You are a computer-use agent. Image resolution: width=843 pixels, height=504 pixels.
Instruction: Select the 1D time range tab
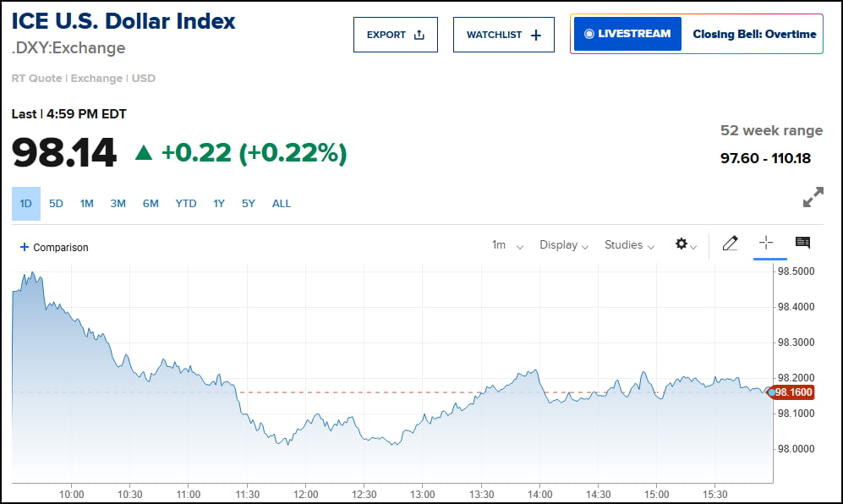click(26, 203)
